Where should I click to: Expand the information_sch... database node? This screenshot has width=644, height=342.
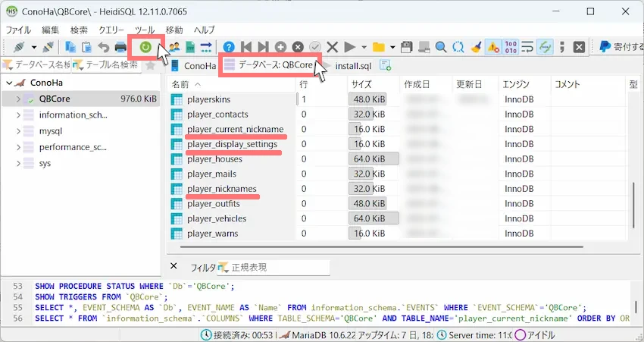(x=18, y=115)
